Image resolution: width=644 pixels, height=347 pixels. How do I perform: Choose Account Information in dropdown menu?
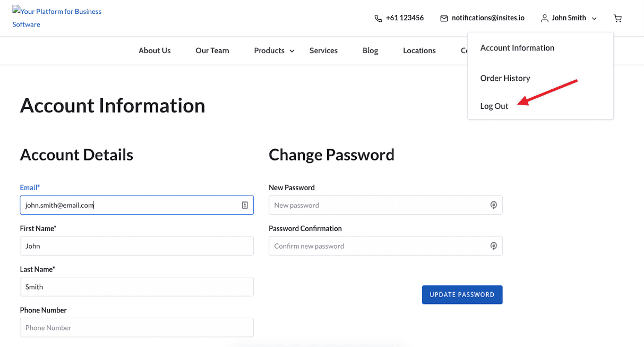pyautogui.click(x=517, y=48)
